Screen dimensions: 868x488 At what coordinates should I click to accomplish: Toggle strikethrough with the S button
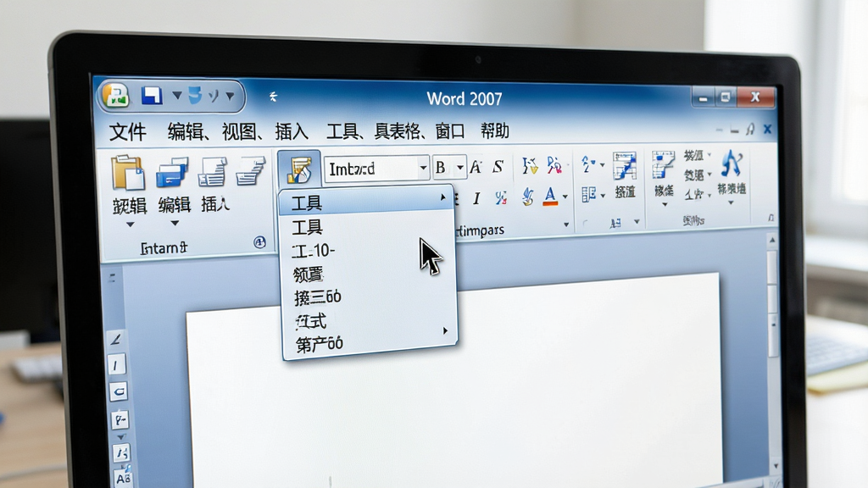[498, 167]
